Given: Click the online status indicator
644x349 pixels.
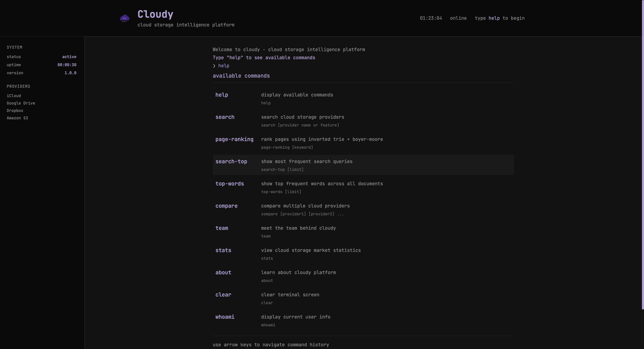Looking at the screenshot, I should click(x=458, y=18).
